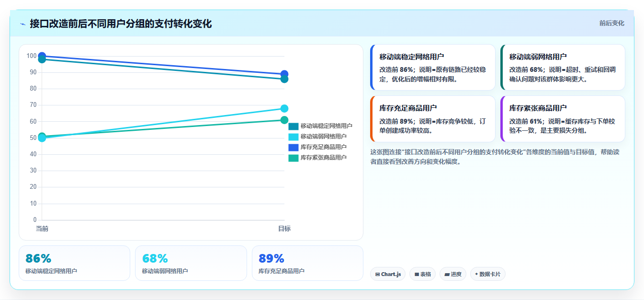Open the 库存充足商品用户 info card heading
This screenshot has height=300, width=644.
pos(408,108)
